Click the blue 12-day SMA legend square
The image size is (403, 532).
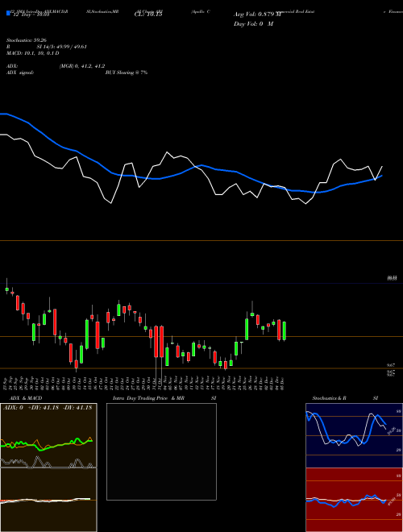tap(8, 13)
